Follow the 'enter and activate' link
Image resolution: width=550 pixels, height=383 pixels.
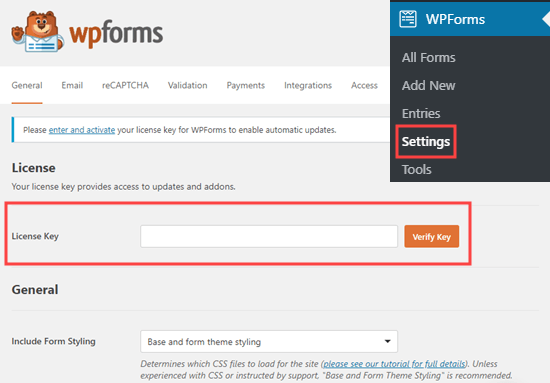[x=82, y=130]
